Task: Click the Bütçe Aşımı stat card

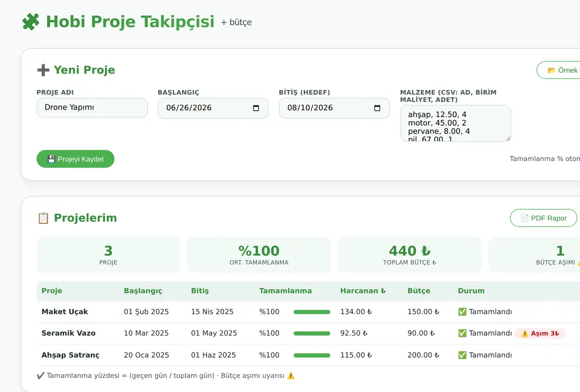Action: pyautogui.click(x=534, y=255)
